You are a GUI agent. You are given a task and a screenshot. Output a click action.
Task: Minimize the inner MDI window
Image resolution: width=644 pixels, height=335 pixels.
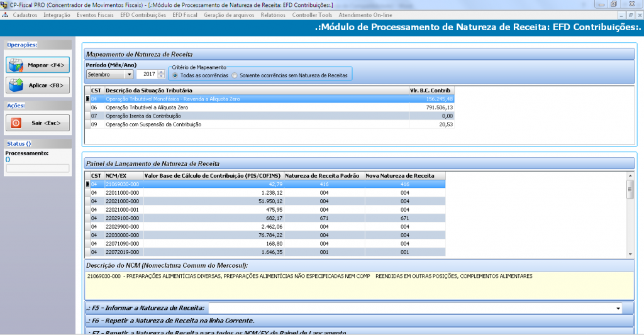point(622,15)
